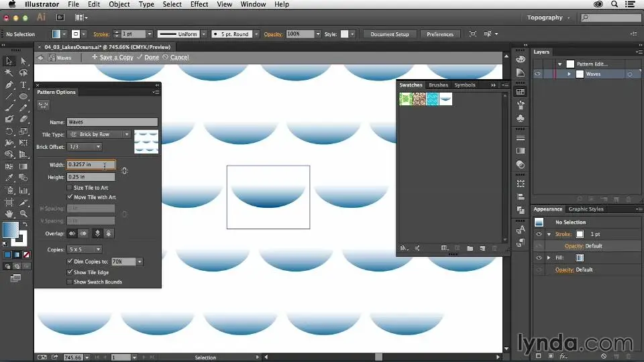Toggle Dim Copies to checkbox

click(x=70, y=261)
